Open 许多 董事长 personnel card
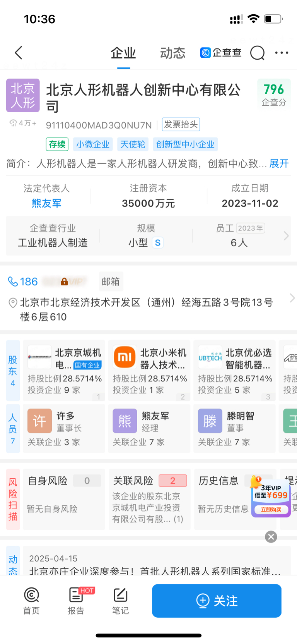 (x=64, y=429)
